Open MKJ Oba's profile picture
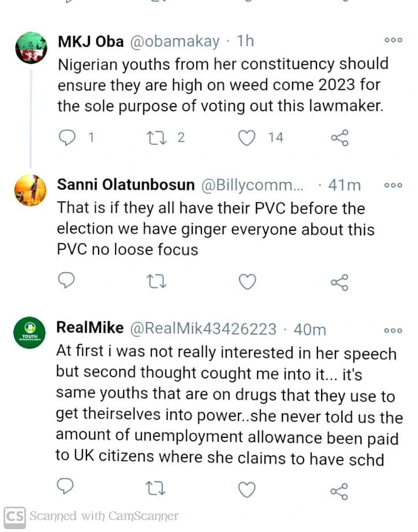This screenshot has height=532, width=418. click(31, 48)
